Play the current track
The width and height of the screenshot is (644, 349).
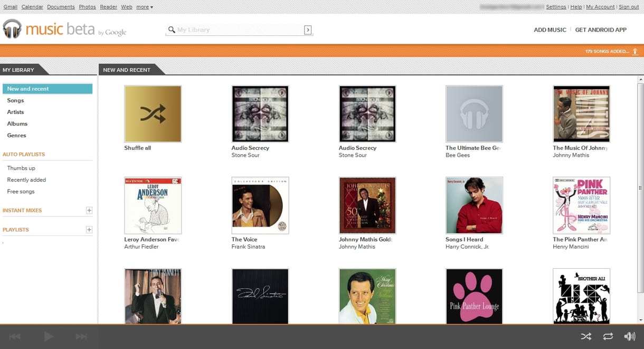coord(49,336)
